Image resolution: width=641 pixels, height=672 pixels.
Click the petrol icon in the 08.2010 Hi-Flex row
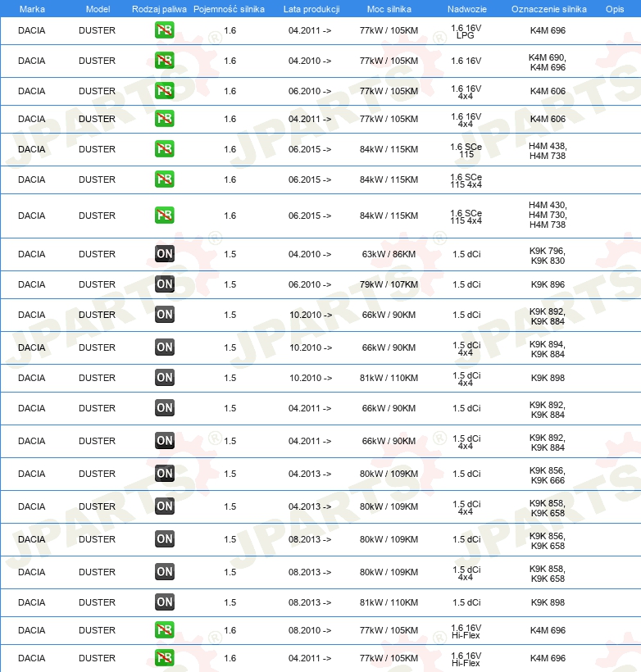tap(165, 630)
